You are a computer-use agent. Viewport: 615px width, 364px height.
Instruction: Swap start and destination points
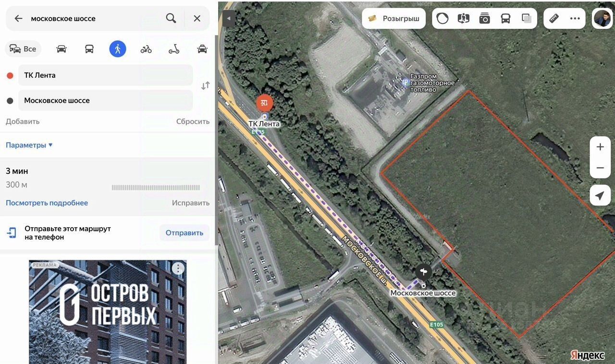coord(205,85)
